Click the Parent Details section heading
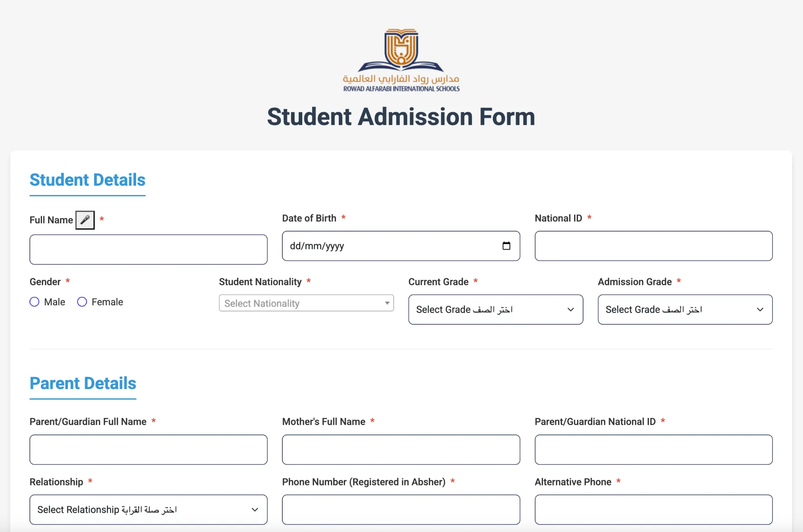 point(83,383)
